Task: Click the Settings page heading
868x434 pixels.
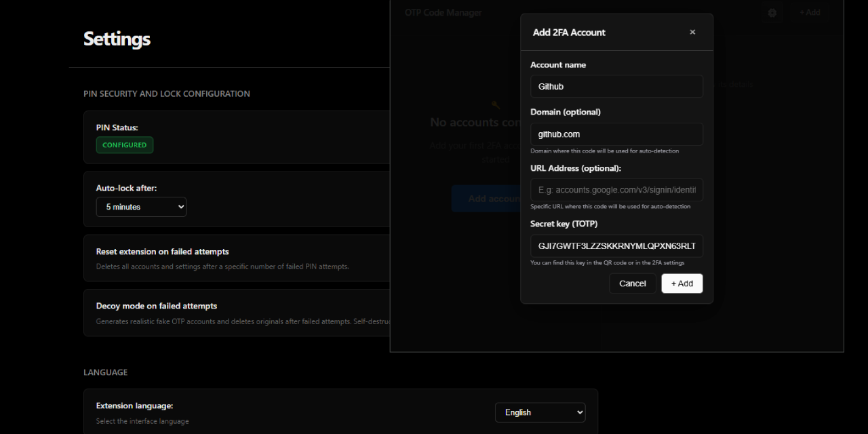Action: (117, 39)
